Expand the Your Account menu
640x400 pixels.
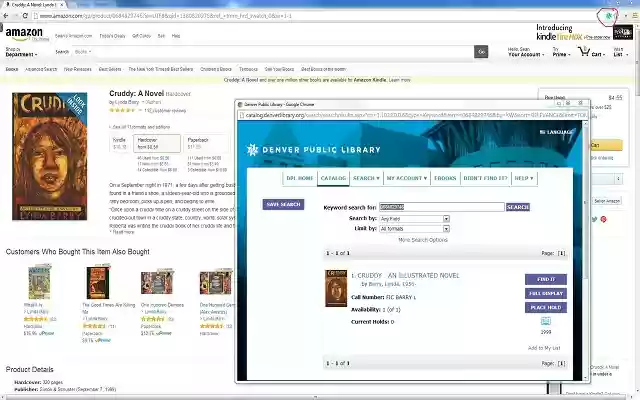pyautogui.click(x=526, y=52)
